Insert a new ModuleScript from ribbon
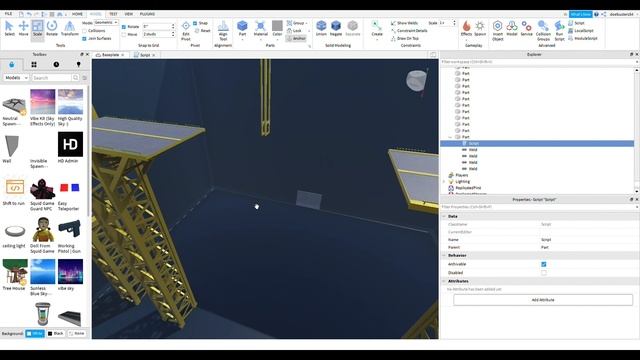 point(583,38)
